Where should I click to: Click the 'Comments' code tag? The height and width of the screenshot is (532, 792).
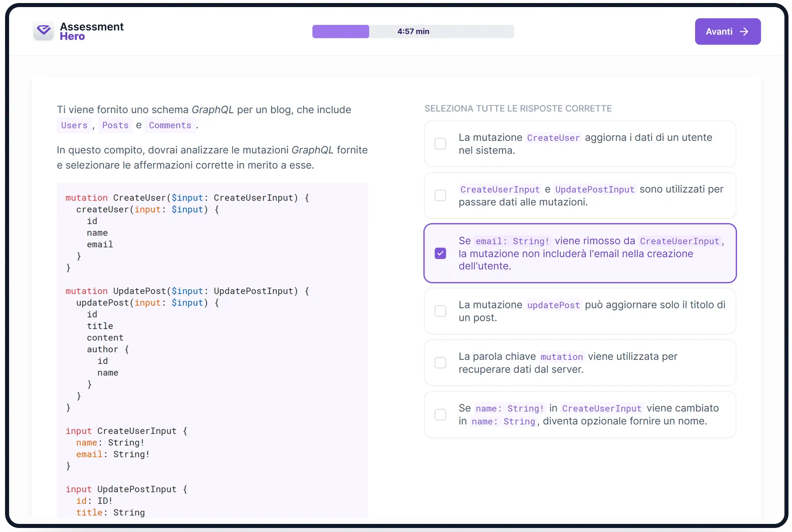(x=170, y=125)
